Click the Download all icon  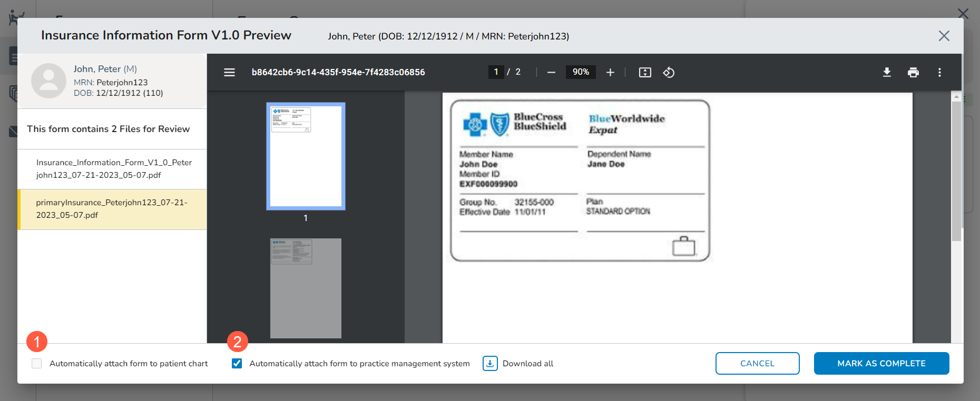[x=490, y=364]
